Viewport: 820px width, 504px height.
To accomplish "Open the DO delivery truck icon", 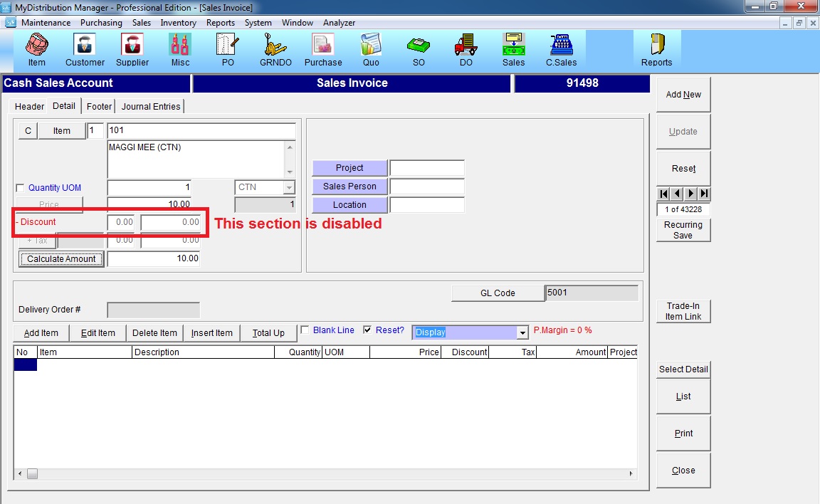I will (466, 48).
